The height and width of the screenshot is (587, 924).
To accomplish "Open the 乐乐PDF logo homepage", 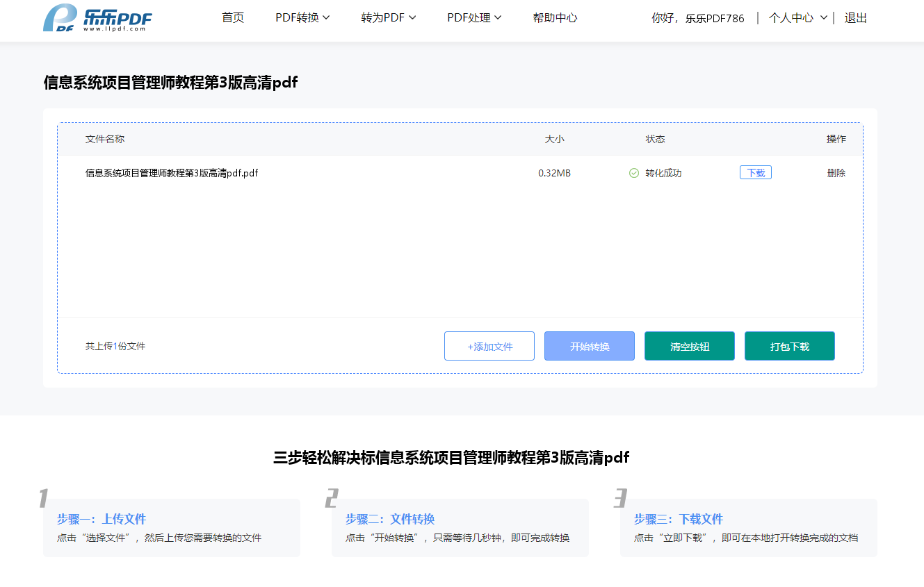I will 97,18.
